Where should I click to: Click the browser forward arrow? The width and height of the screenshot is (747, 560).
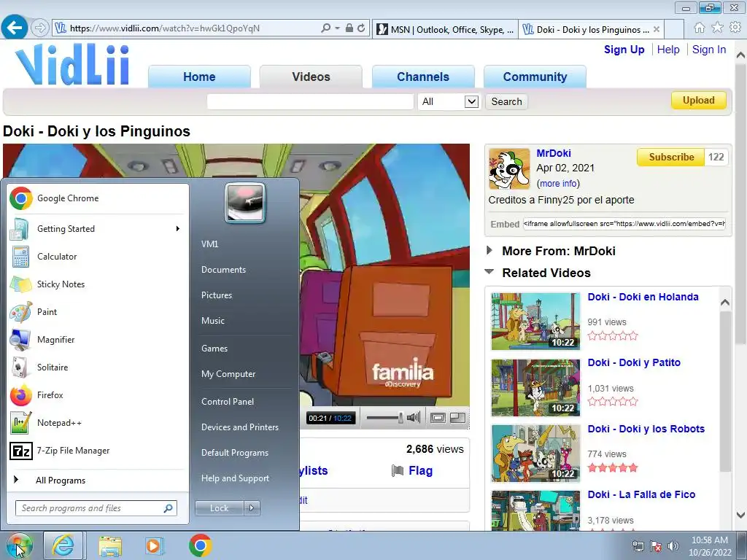coord(40,28)
